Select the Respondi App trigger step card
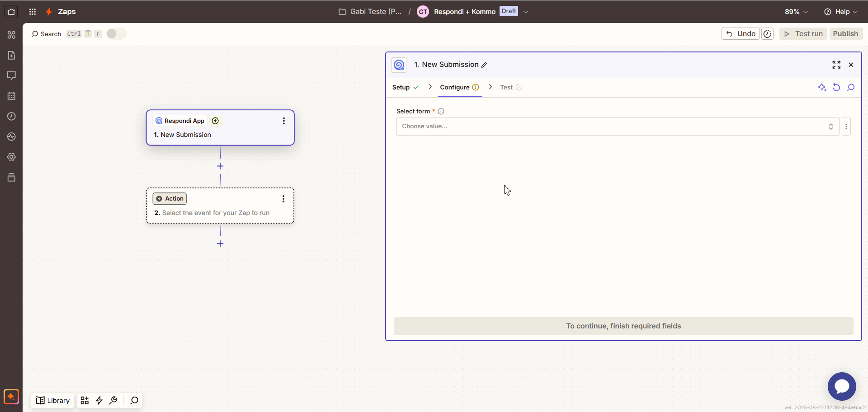The image size is (868, 412). coord(220,128)
